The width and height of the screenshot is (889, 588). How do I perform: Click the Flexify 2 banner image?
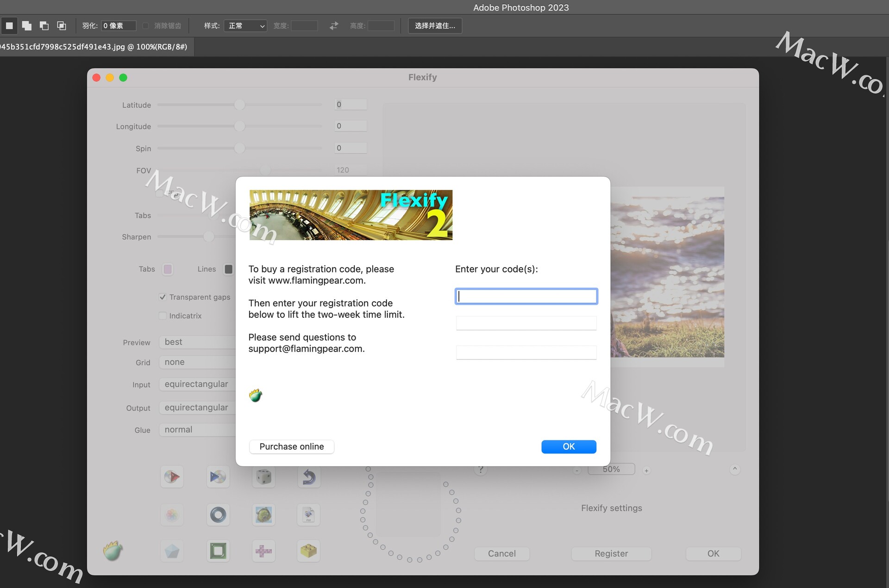351,215
